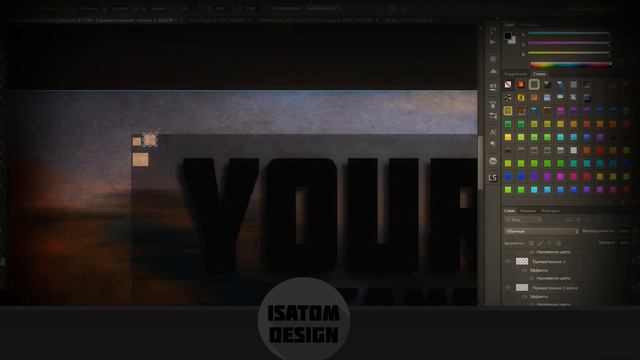The height and width of the screenshot is (360, 640).
Task: Click the background color swatch
Action: (513, 41)
